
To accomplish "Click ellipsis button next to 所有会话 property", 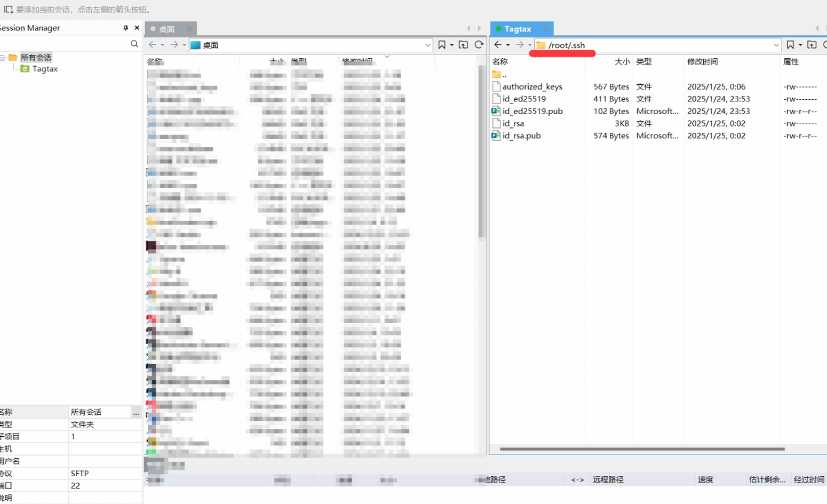I will click(136, 412).
